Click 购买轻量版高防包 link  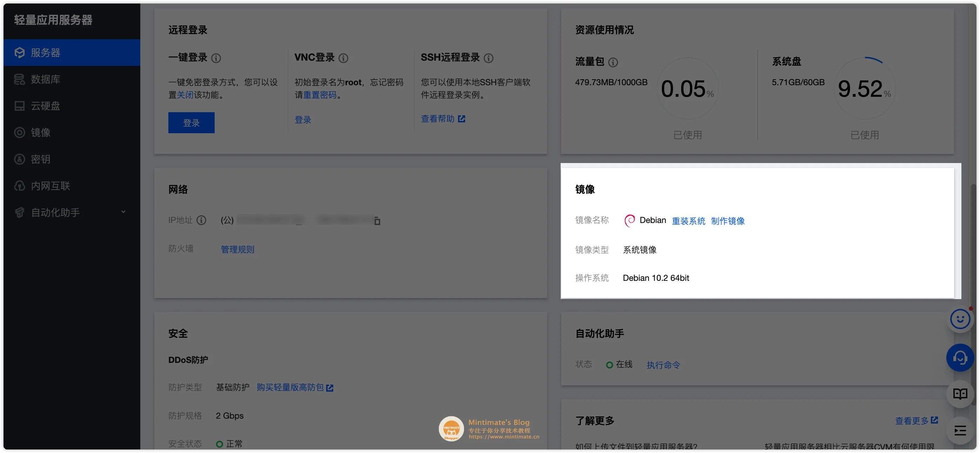[290, 387]
